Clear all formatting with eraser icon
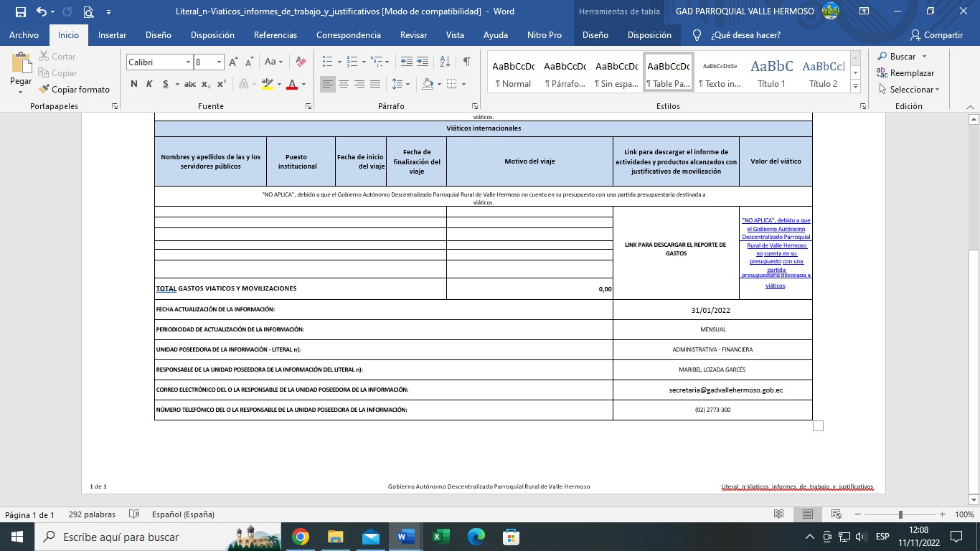This screenshot has height=551, width=980. pos(301,62)
